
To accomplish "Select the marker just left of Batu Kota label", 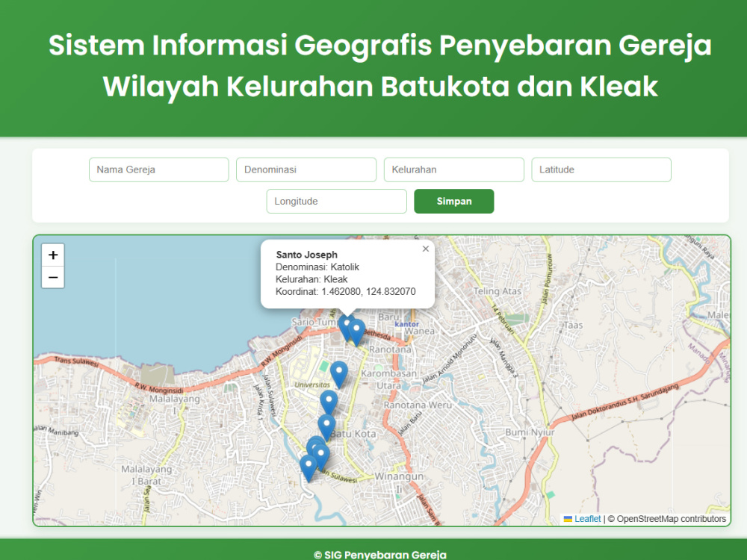I will (326, 427).
